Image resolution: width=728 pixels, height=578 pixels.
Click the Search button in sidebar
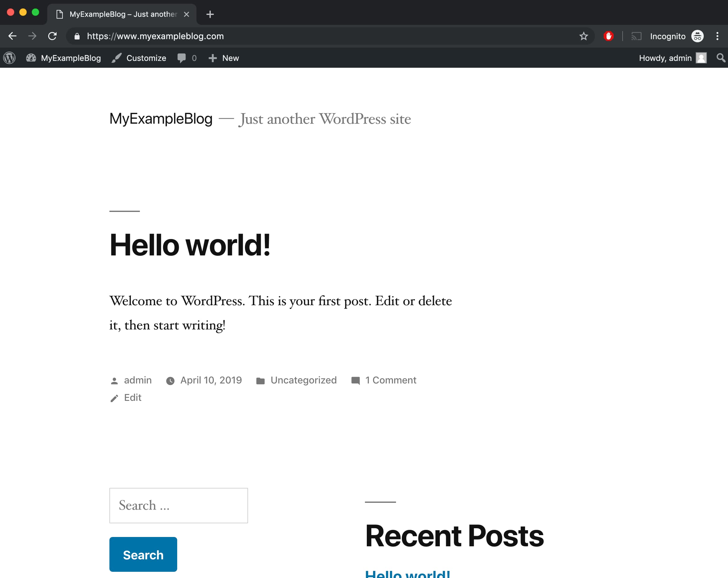click(143, 554)
